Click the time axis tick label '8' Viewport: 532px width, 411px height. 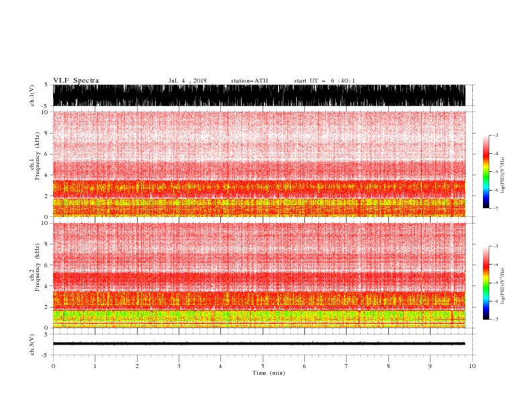tap(388, 366)
